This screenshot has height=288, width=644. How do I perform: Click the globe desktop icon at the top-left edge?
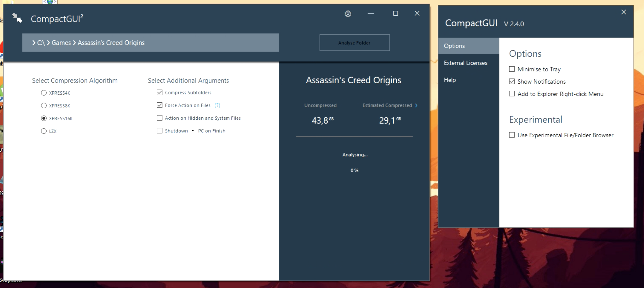(x=50, y=2)
